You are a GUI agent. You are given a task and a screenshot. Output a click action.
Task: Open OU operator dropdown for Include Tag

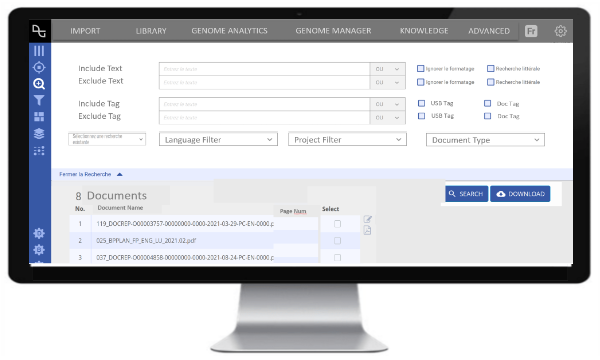point(388,104)
